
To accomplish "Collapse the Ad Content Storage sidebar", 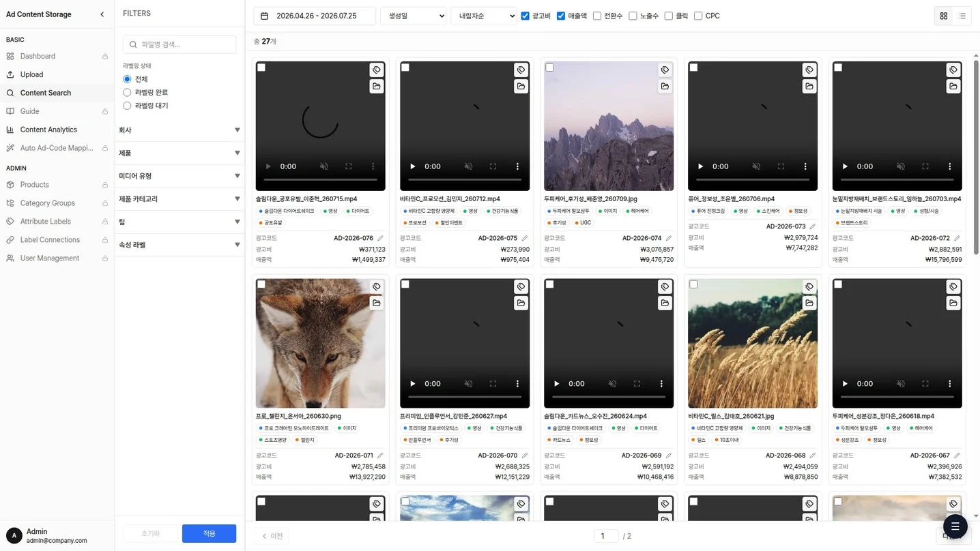I will coord(102,14).
